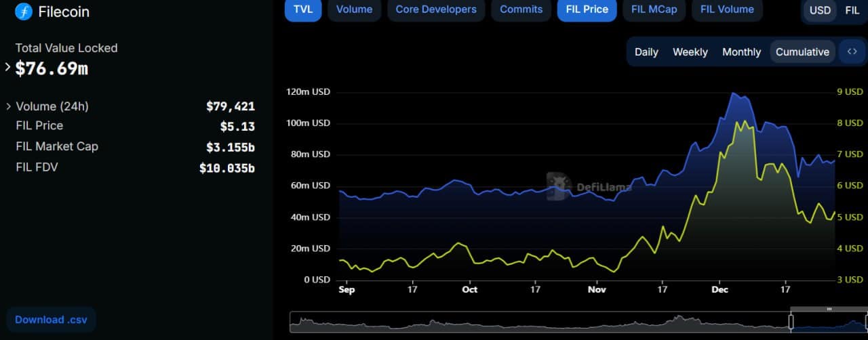The height and width of the screenshot is (340, 868).
Task: Click the Filecoin logo icon
Action: (x=24, y=12)
